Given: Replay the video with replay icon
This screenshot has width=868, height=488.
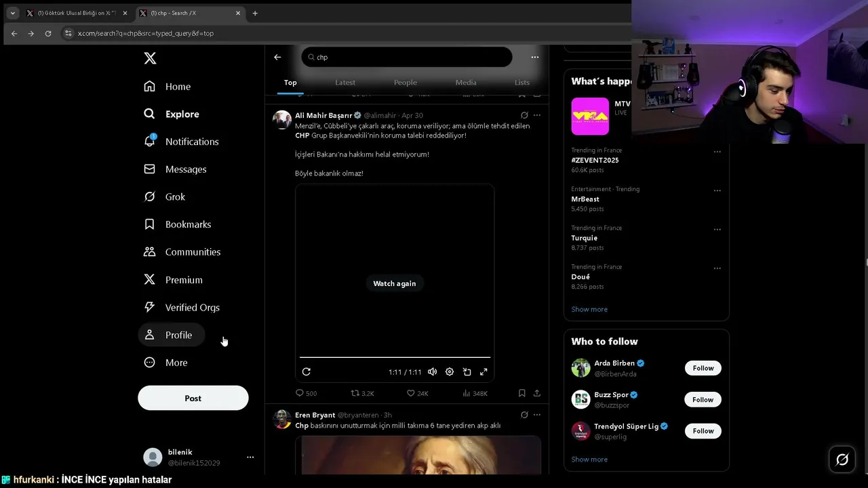Looking at the screenshot, I should (x=307, y=371).
